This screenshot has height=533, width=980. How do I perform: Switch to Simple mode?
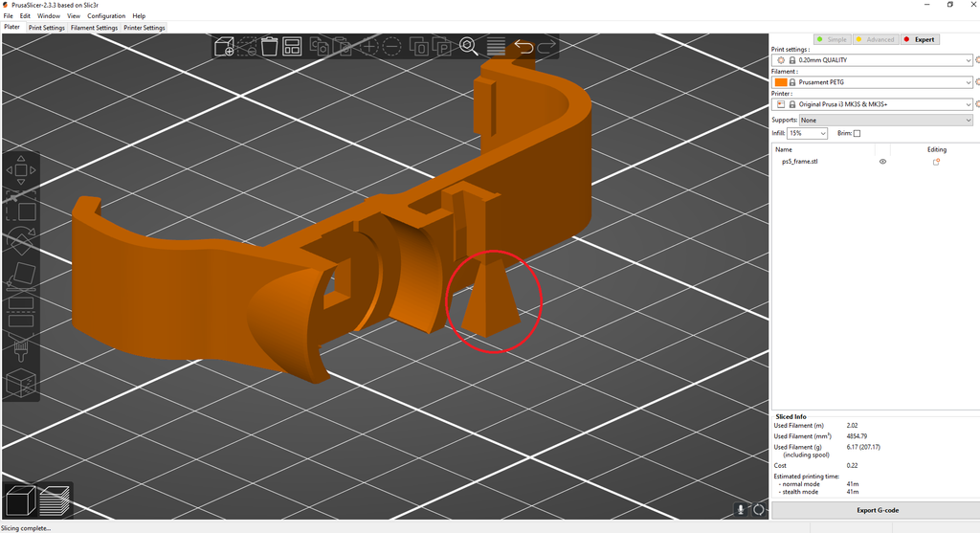pos(832,39)
